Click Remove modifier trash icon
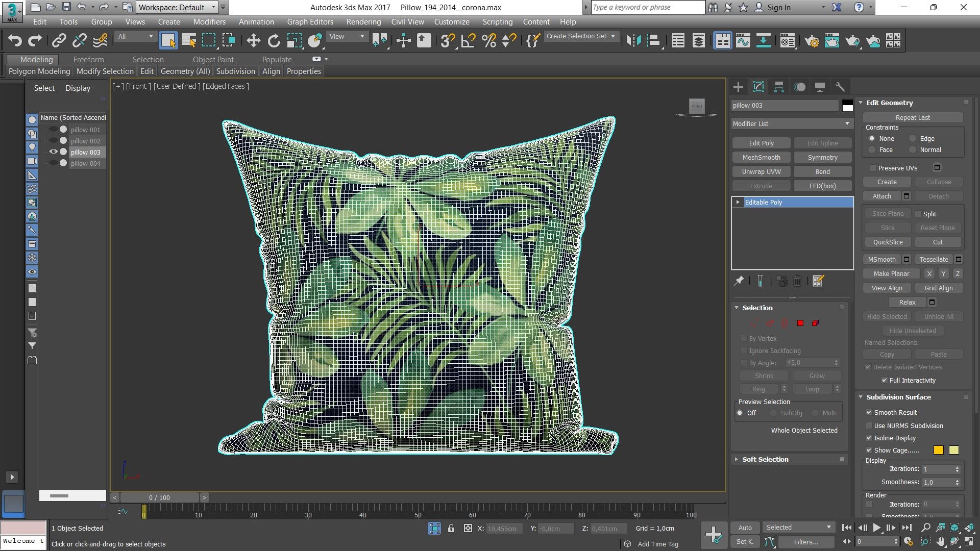The image size is (980, 551). 797,281
